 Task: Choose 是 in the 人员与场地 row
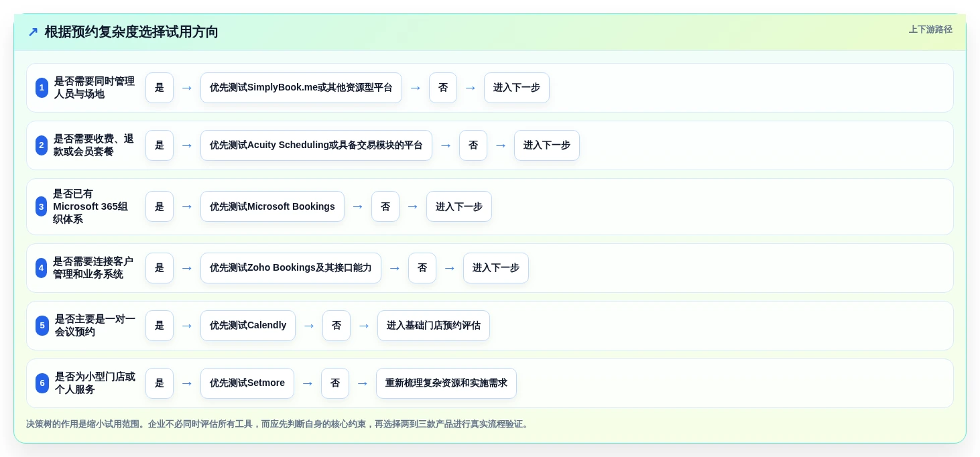click(160, 88)
